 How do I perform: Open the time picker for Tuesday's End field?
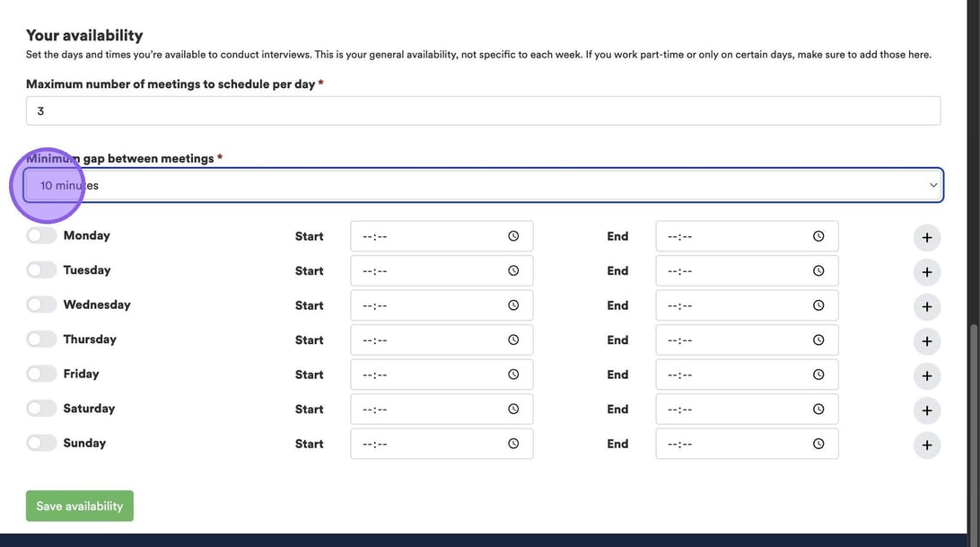(x=818, y=270)
